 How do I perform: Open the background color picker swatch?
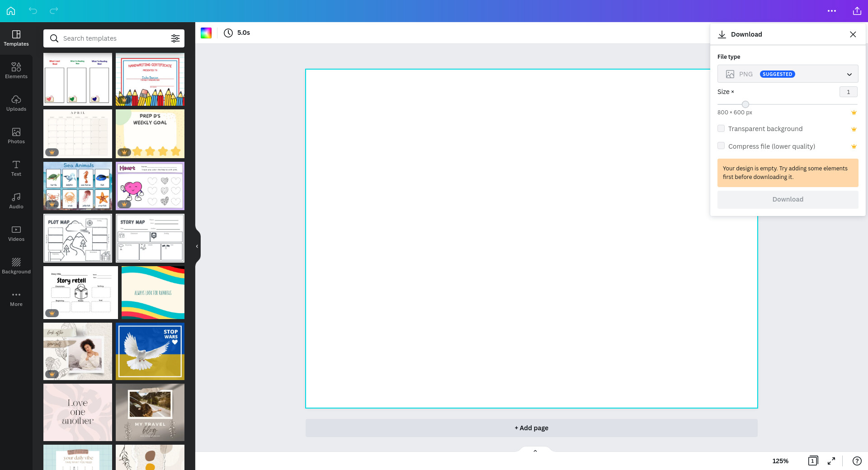tap(206, 33)
